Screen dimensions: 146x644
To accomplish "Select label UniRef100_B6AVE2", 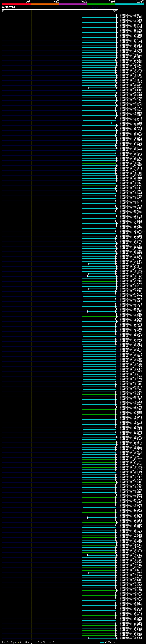I will [131, 93].
